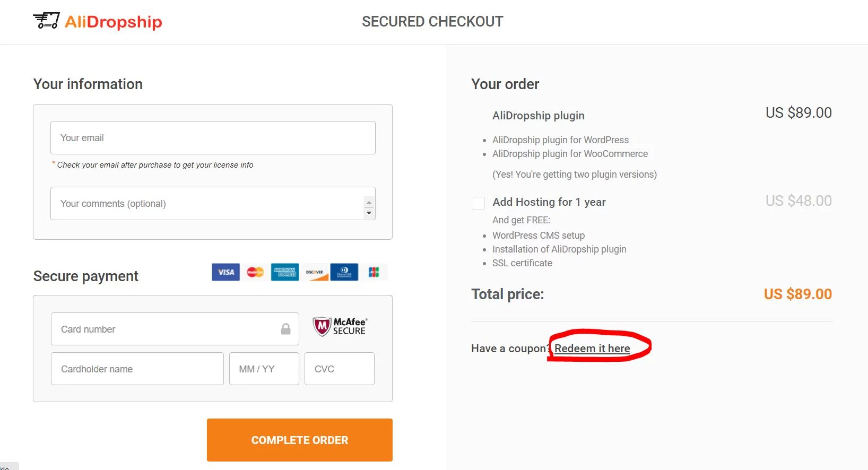Viewport: 868px width, 470px height.
Task: Click the Discover card icon
Action: (315, 272)
